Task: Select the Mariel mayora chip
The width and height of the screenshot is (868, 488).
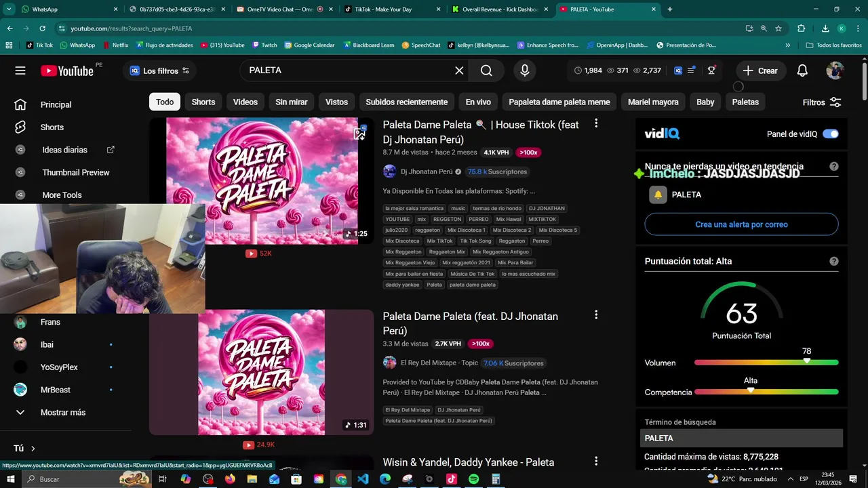Action: click(x=653, y=102)
